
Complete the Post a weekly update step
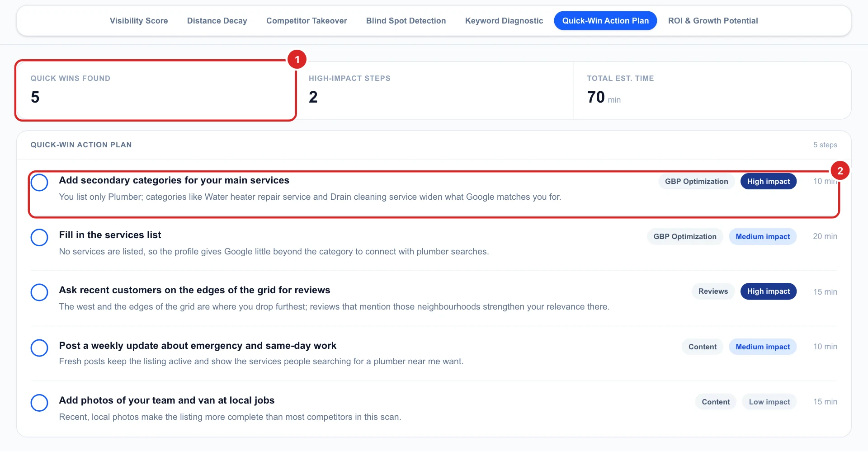(x=39, y=348)
